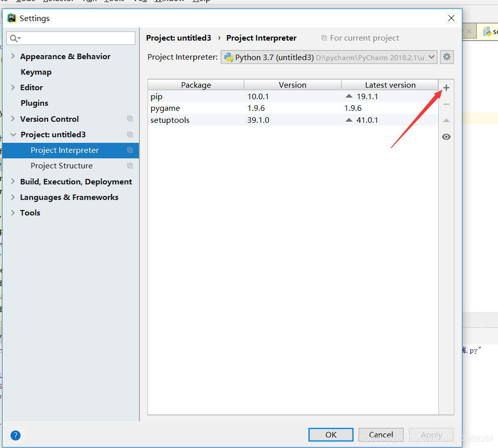Screen dimensions: 498x448
Task: Close the Settings dialog
Action: click(x=451, y=18)
